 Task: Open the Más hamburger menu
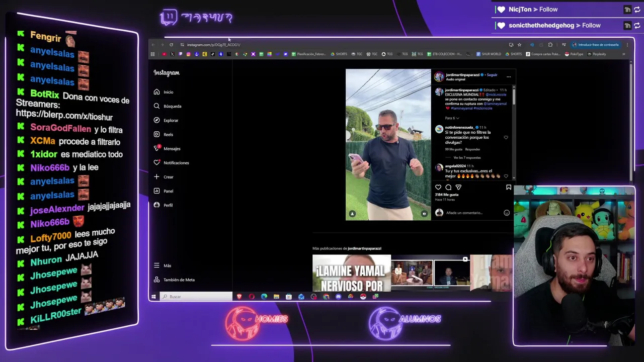tap(162, 265)
